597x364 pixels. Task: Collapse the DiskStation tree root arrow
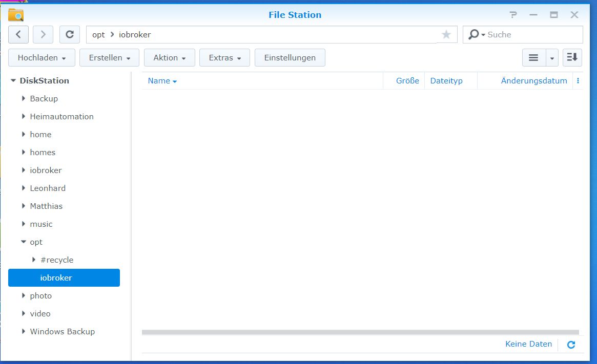tap(13, 81)
